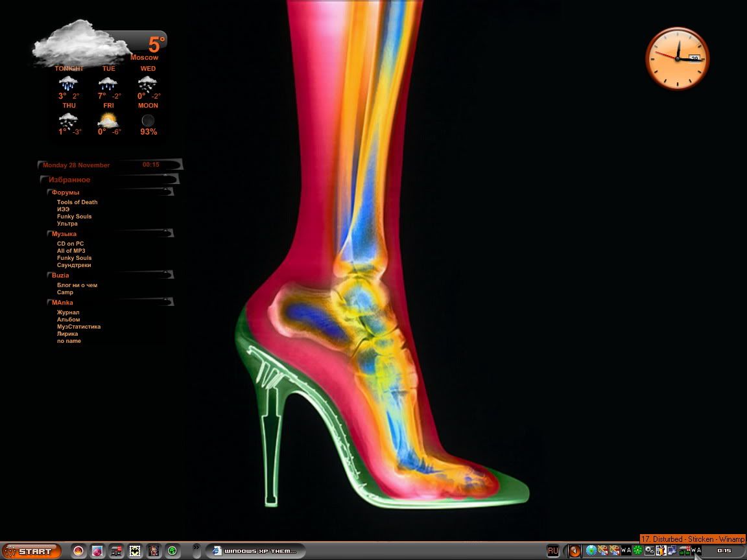Open the All of MP3 link
This screenshot has height=560, width=747.
[x=71, y=251]
